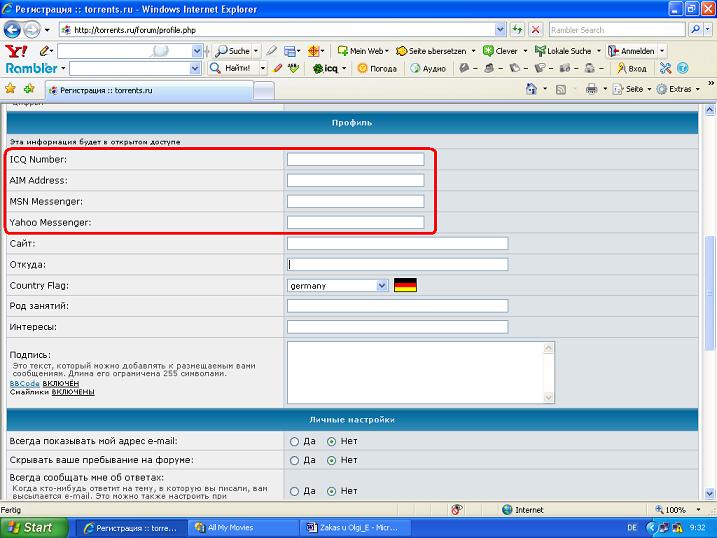The height and width of the screenshot is (538, 717).
Task: Click the Интересы input field
Action: [397, 327]
